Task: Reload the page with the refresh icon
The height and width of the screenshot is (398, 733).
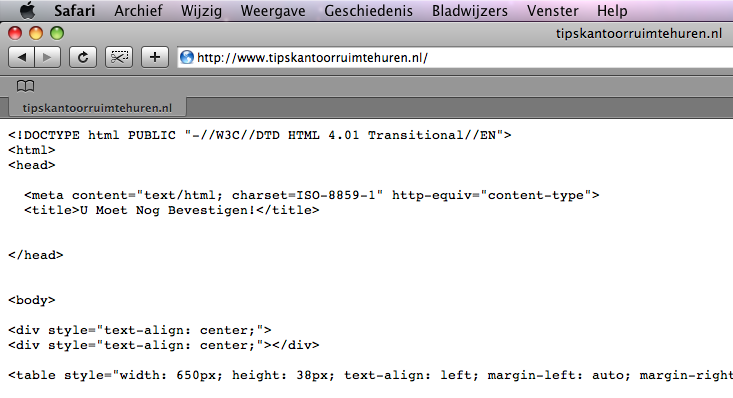Action: tap(83, 58)
